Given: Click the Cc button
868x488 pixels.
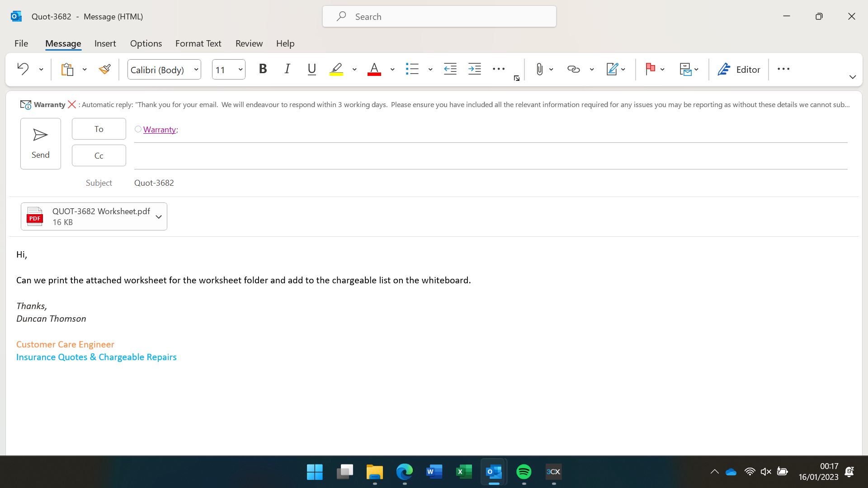Looking at the screenshot, I should (x=99, y=155).
